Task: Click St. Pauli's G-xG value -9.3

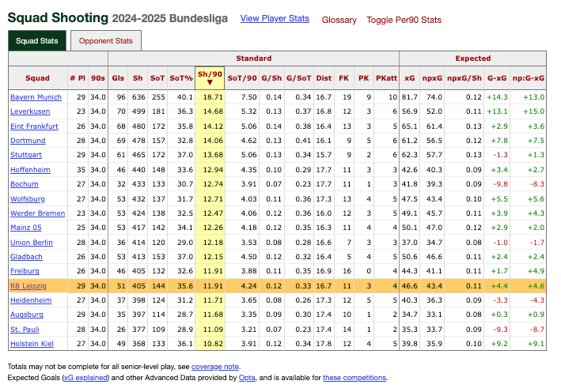Action: tap(501, 330)
